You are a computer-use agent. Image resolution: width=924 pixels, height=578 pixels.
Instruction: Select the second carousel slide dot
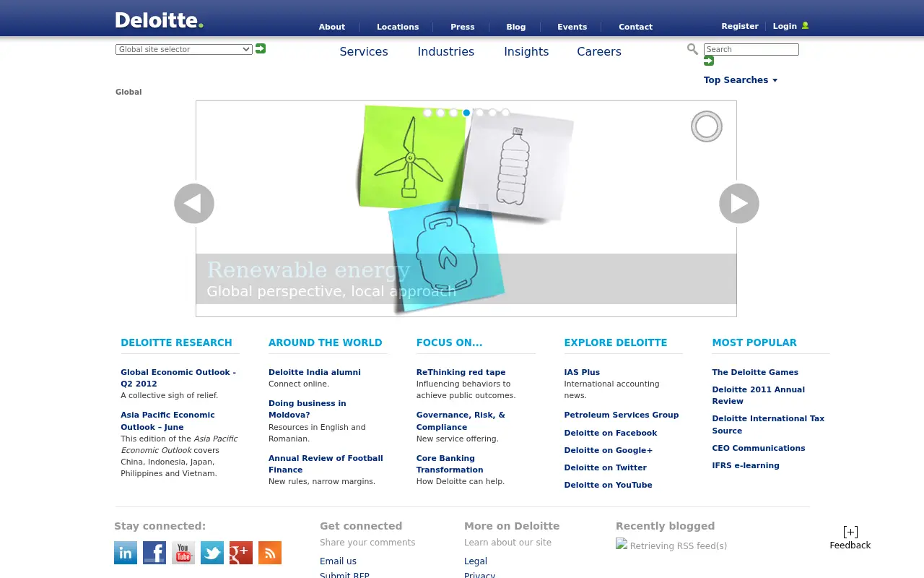pos(440,113)
